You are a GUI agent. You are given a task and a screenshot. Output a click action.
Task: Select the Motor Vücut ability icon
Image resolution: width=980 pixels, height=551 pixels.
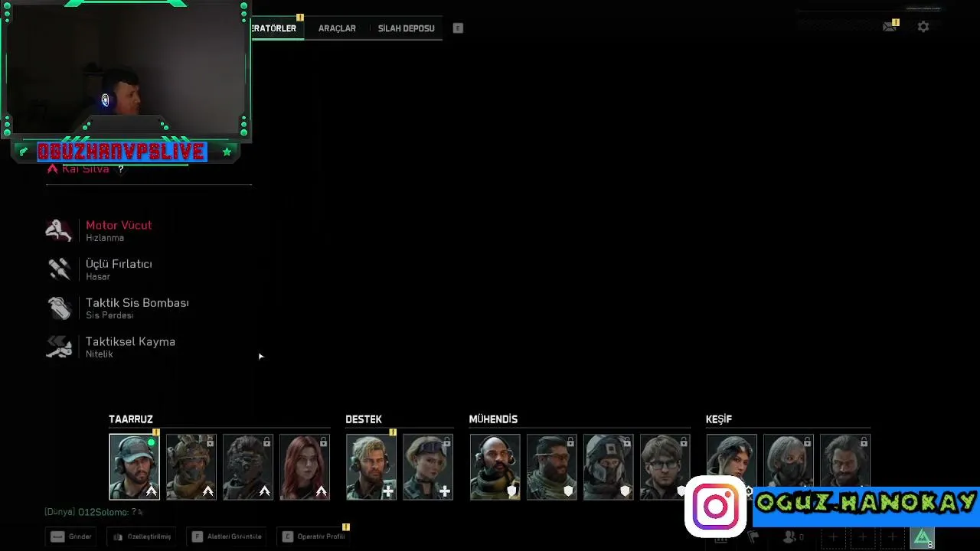[x=59, y=230]
